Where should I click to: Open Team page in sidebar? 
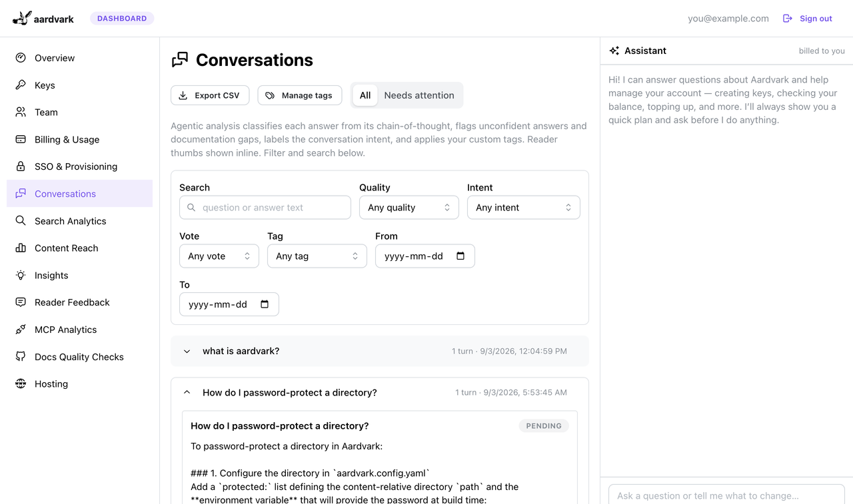(79, 113)
